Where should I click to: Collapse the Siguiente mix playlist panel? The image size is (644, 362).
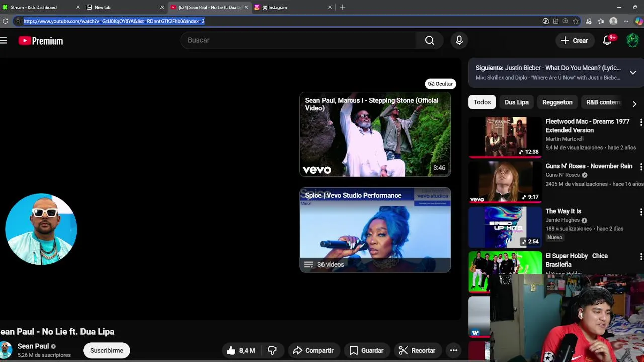(633, 73)
